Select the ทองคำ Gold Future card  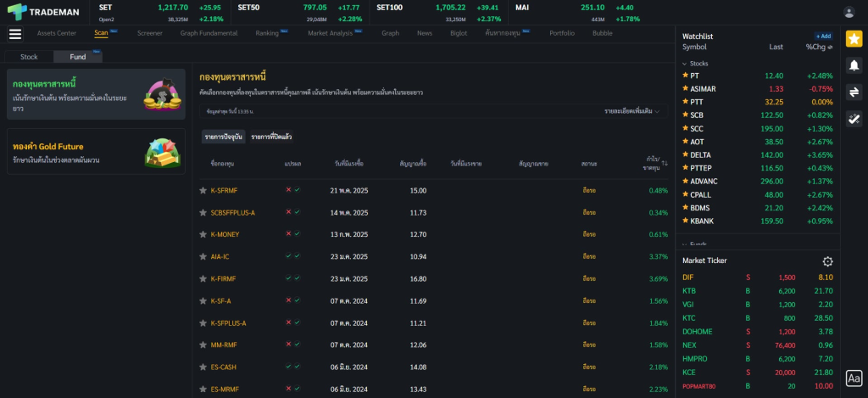pyautogui.click(x=97, y=151)
